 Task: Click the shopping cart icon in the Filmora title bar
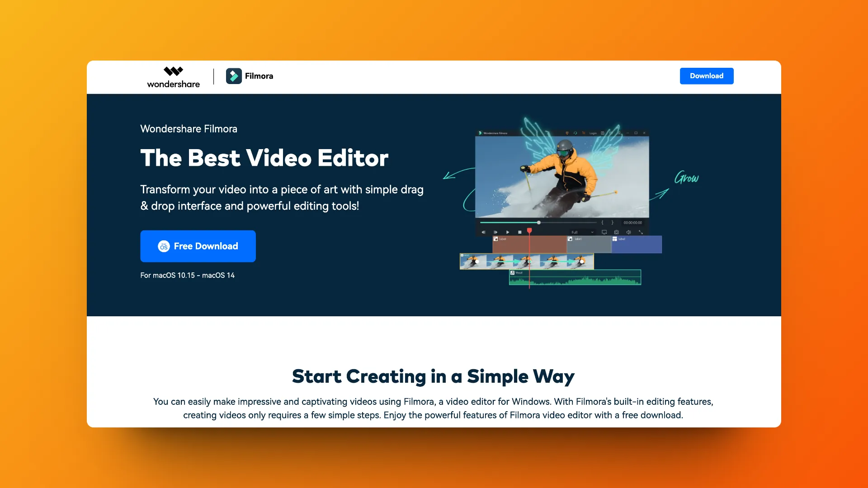(584, 133)
